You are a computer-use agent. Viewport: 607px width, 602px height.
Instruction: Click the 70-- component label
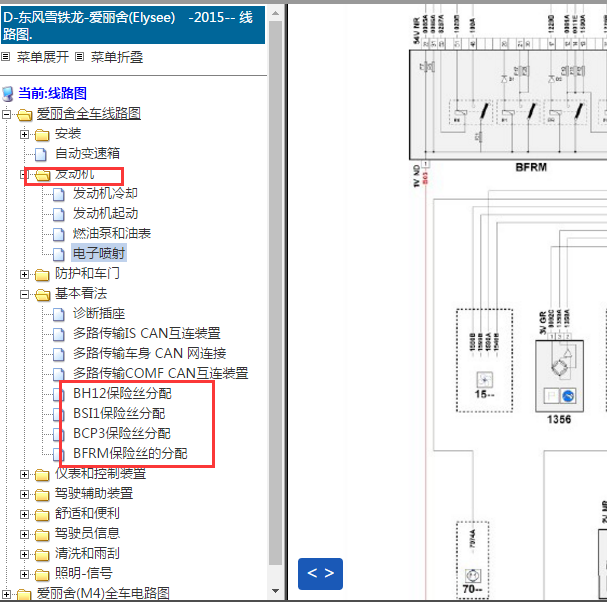(472, 589)
